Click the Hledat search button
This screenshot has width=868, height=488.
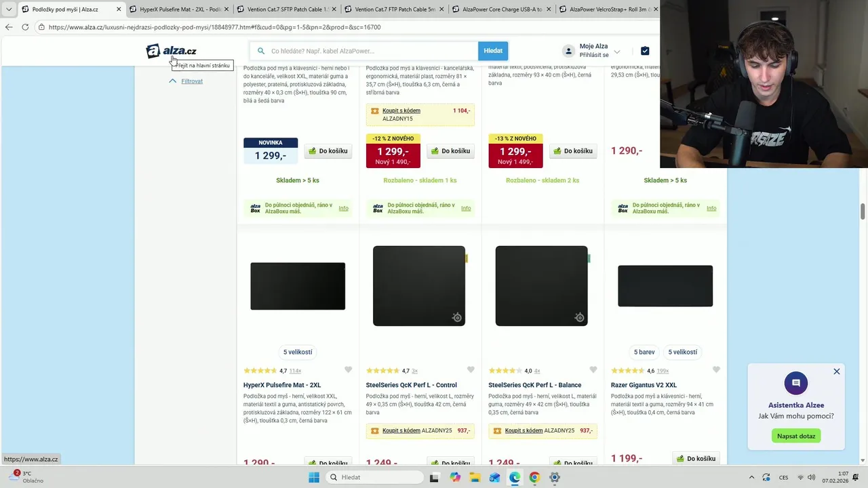493,51
